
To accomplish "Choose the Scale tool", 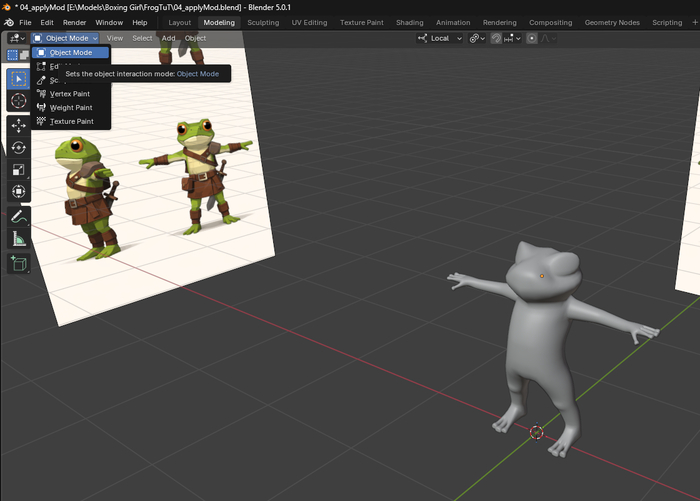I will [18, 170].
